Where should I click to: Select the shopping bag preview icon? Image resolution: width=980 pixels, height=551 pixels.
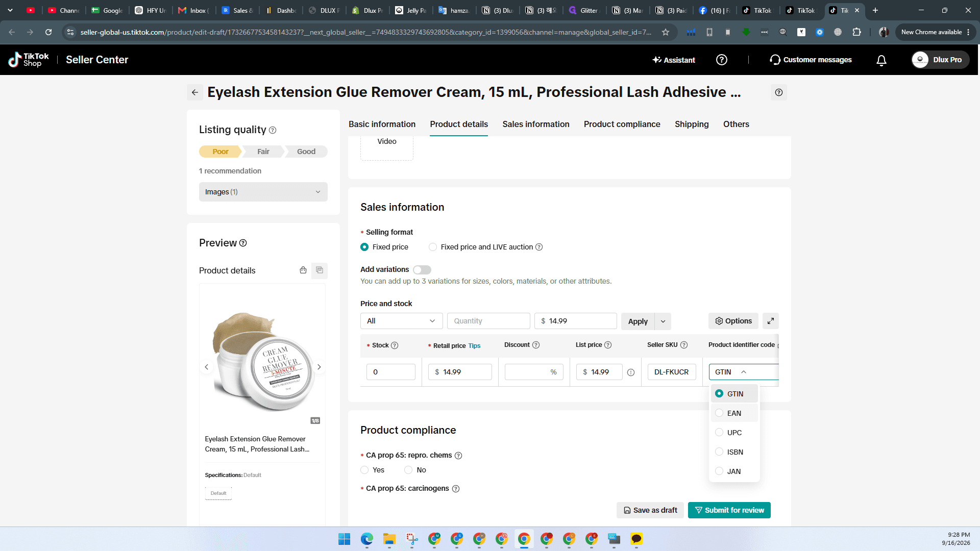point(303,270)
